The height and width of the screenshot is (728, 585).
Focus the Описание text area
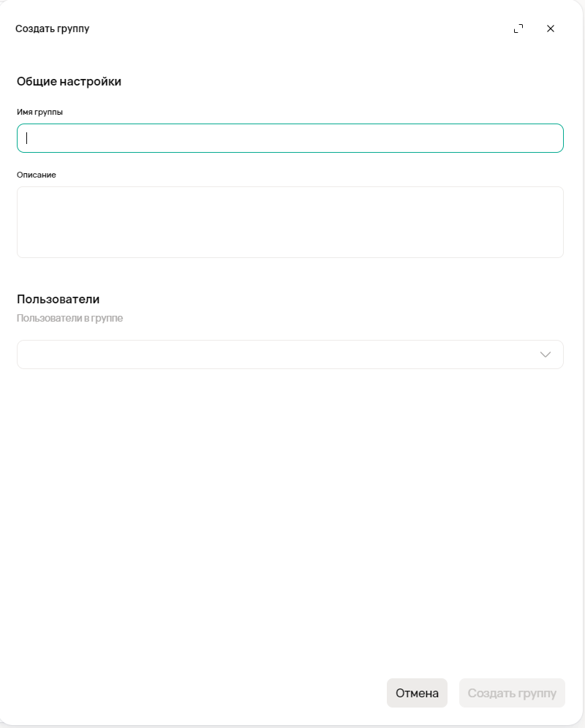coord(290,222)
